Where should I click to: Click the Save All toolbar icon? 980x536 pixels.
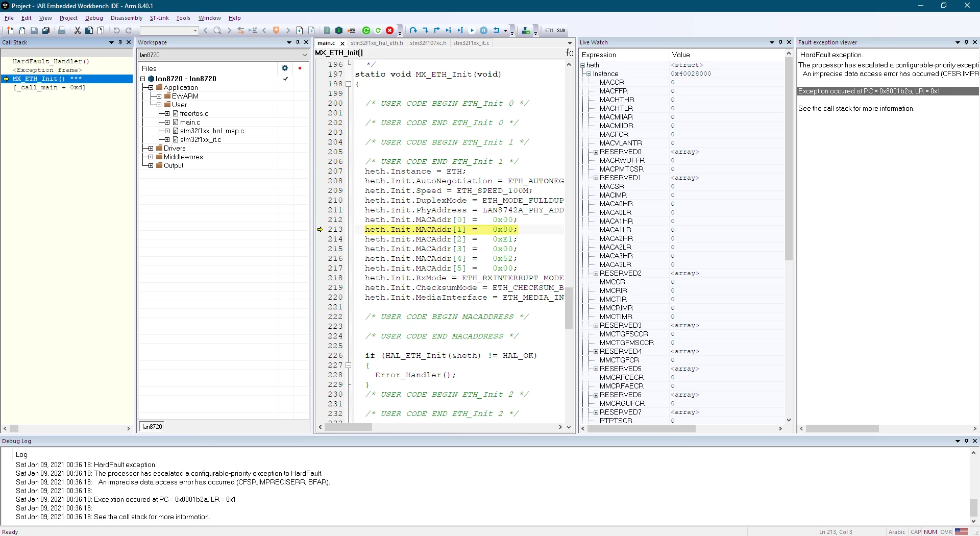pyautogui.click(x=46, y=31)
